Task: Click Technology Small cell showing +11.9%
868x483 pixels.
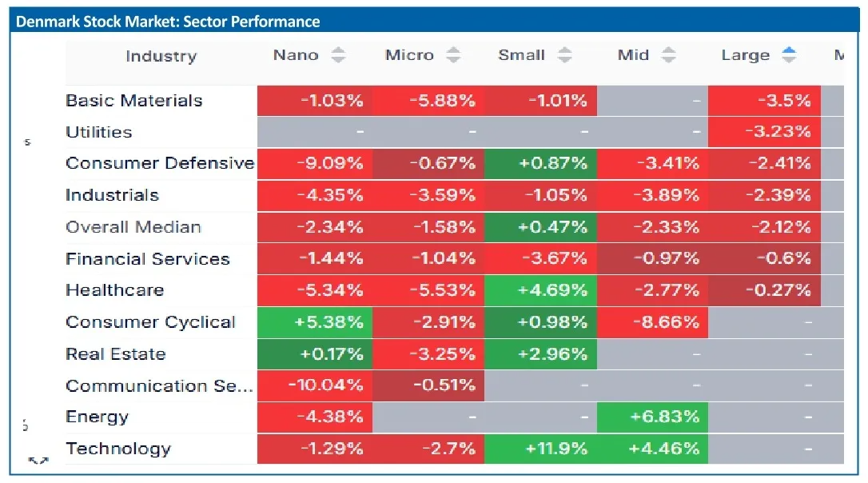Action: (x=540, y=449)
